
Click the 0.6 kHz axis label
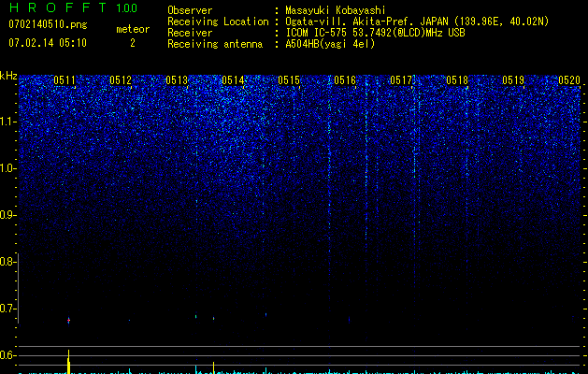(7, 355)
